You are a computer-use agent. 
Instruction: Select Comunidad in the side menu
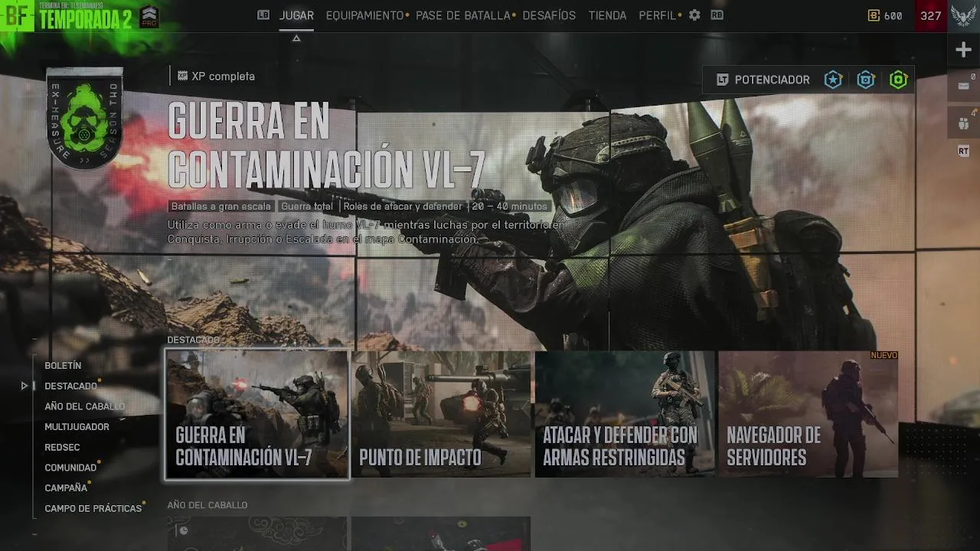(70, 468)
